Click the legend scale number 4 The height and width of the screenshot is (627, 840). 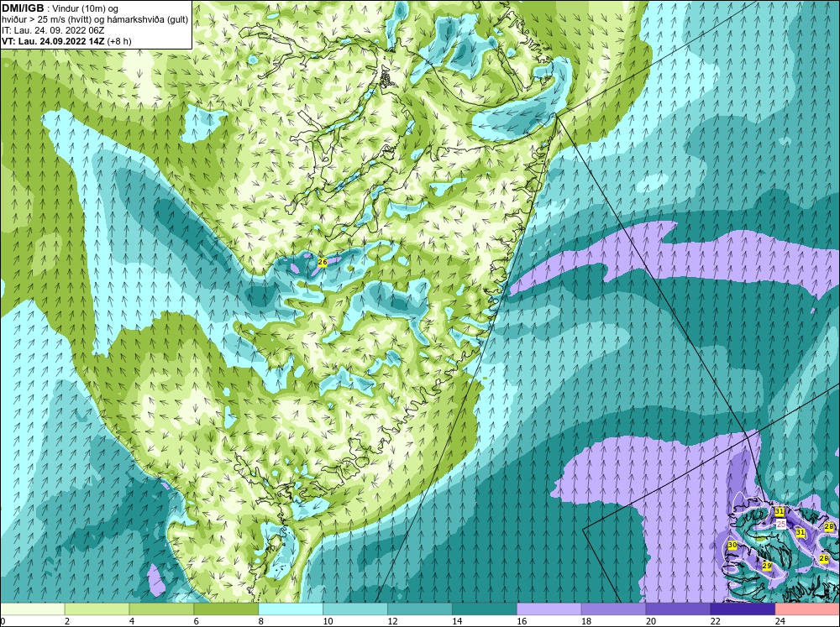tap(132, 621)
